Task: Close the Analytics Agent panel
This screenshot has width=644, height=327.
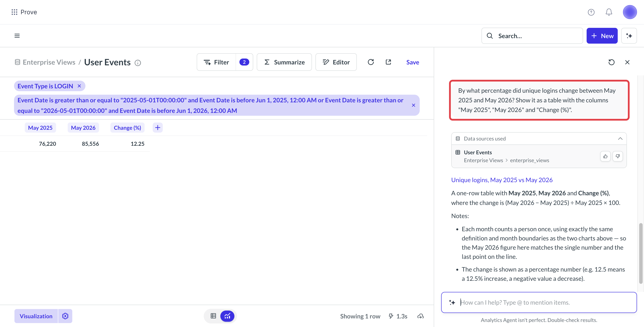Action: (x=627, y=62)
